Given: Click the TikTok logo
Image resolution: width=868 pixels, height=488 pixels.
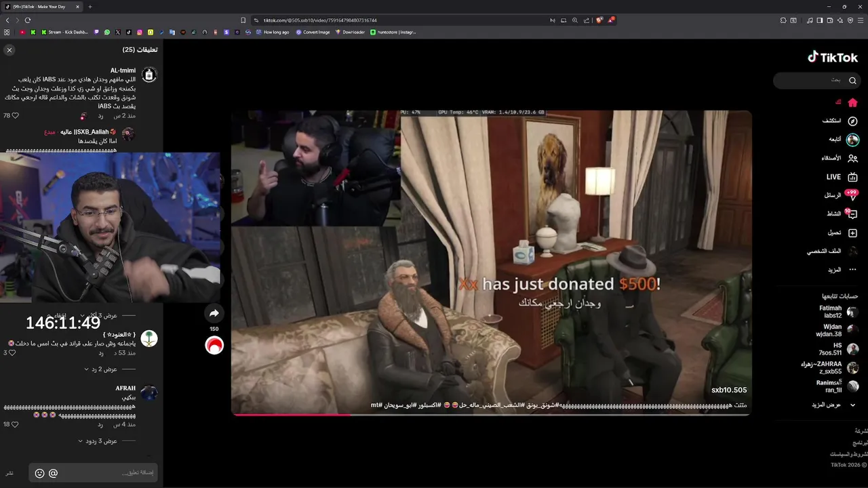Looking at the screenshot, I should [x=833, y=58].
